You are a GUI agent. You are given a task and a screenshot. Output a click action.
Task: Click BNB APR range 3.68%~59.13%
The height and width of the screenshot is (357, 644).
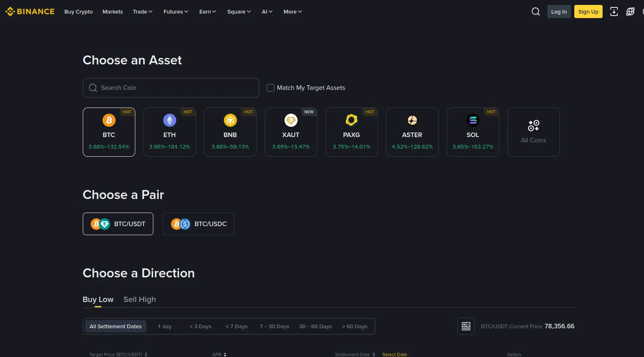pos(230,147)
